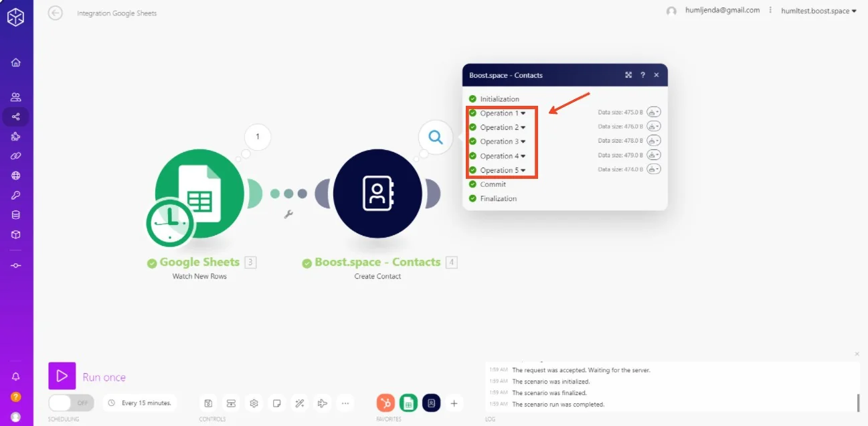The height and width of the screenshot is (426, 868).
Task: Click the Integration Google Sheets scenario title
Action: point(116,13)
